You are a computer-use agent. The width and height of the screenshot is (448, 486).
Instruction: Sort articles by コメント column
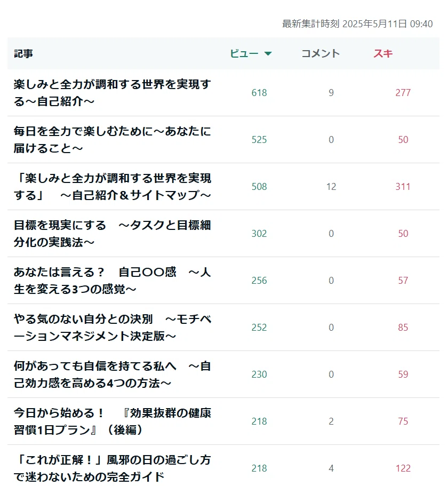321,54
